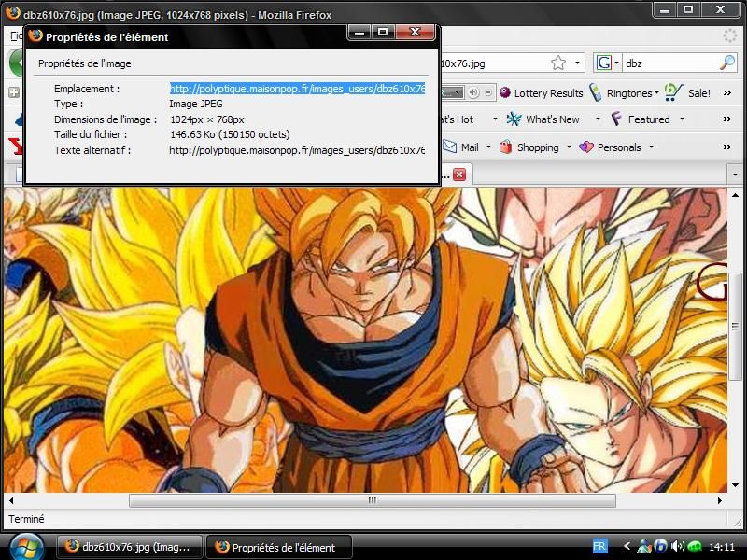747x560 pixels.
Task: Click the vertical scrollbar up arrow
Action: click(x=735, y=195)
